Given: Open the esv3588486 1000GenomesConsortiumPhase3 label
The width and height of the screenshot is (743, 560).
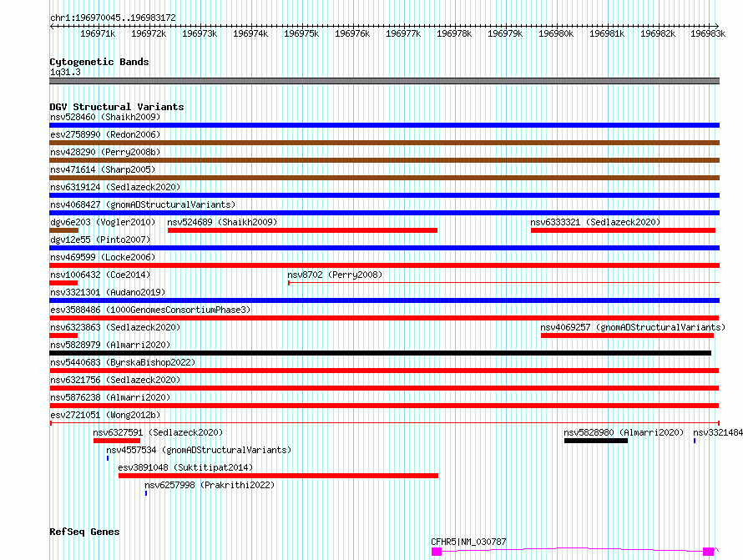Looking at the screenshot, I should (x=149, y=310).
